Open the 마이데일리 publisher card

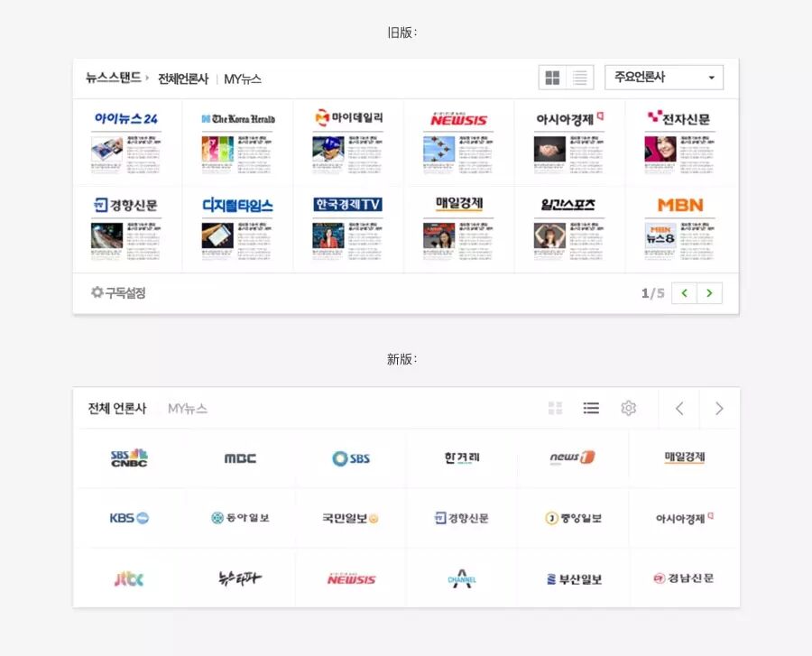[x=348, y=142]
